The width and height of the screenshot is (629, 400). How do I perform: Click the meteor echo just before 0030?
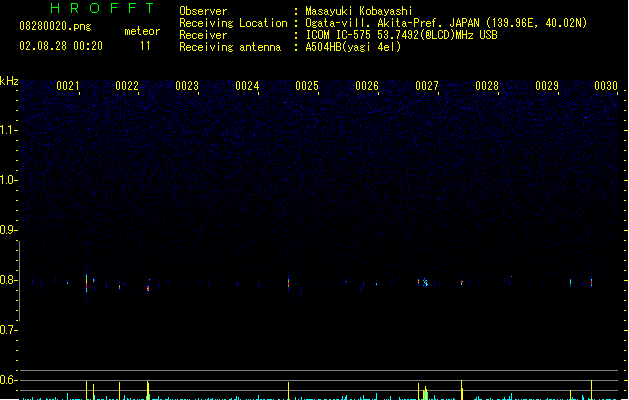pyautogui.click(x=591, y=282)
